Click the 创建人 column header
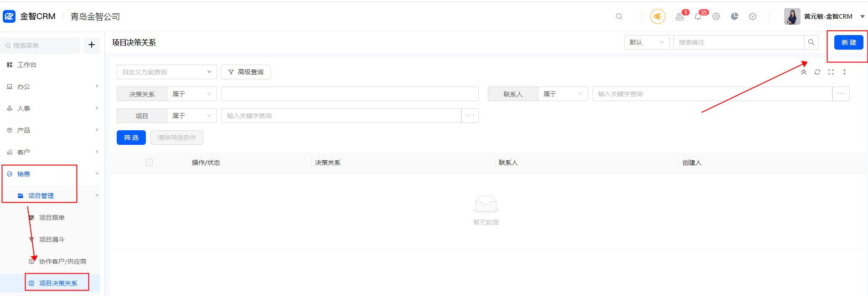 (x=692, y=163)
